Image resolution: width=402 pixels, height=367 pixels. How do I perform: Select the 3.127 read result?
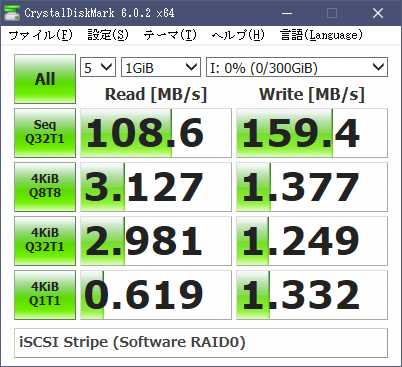(156, 187)
